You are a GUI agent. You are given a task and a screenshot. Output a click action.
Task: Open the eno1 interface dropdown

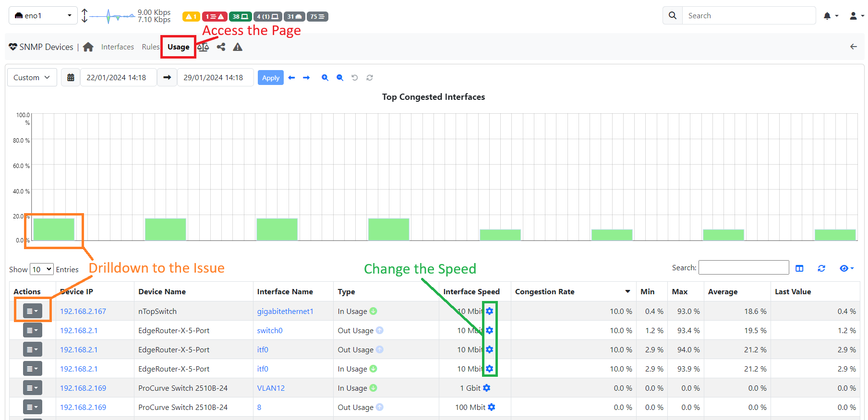[43, 15]
